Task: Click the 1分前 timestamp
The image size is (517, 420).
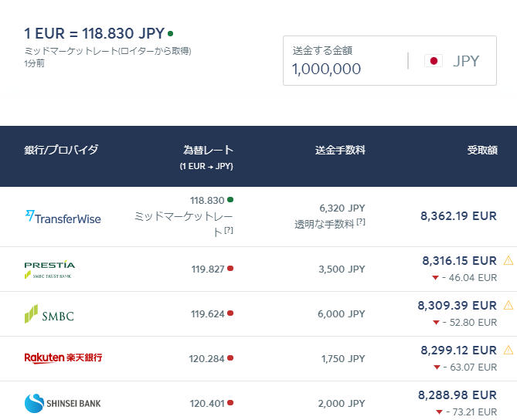Action: point(34,63)
